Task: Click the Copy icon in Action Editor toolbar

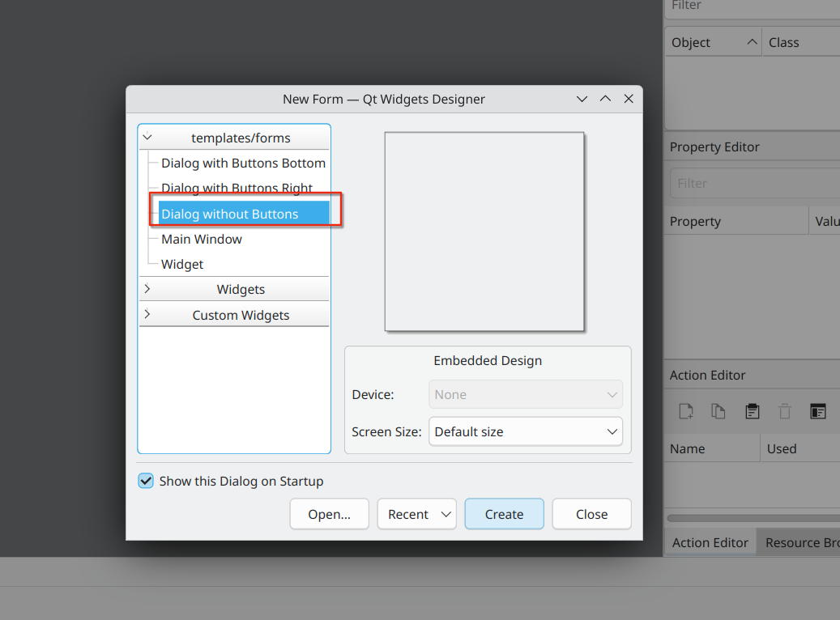Action: coord(718,411)
